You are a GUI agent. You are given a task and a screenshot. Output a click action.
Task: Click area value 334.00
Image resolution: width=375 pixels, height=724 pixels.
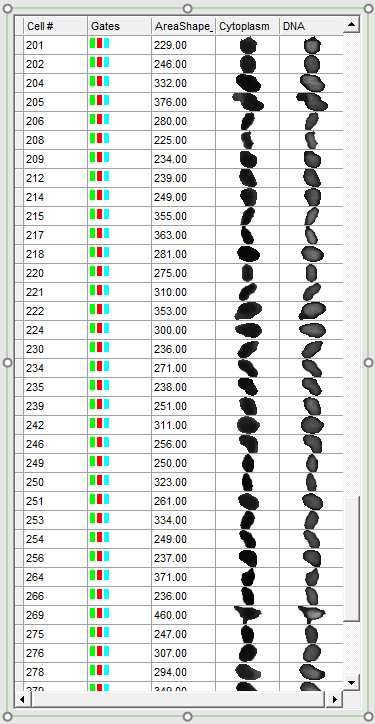(x=170, y=520)
